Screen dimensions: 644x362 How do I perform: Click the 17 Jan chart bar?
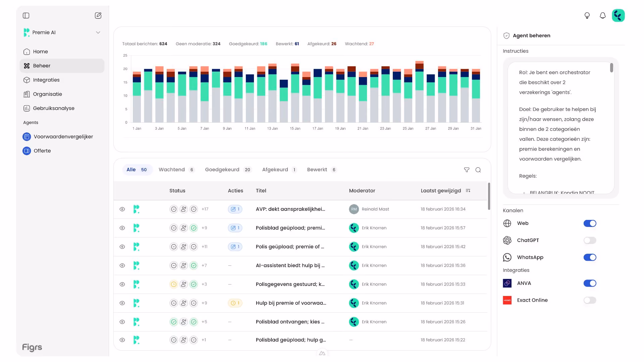(x=318, y=96)
